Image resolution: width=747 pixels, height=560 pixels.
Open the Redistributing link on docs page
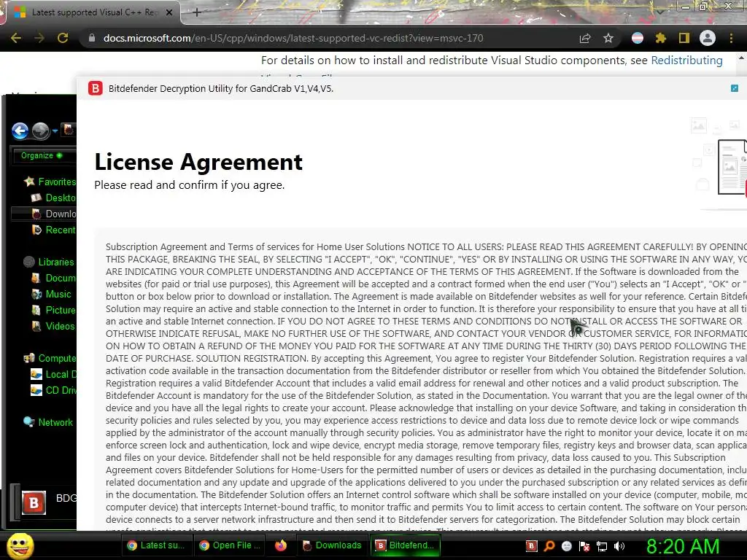[686, 61]
